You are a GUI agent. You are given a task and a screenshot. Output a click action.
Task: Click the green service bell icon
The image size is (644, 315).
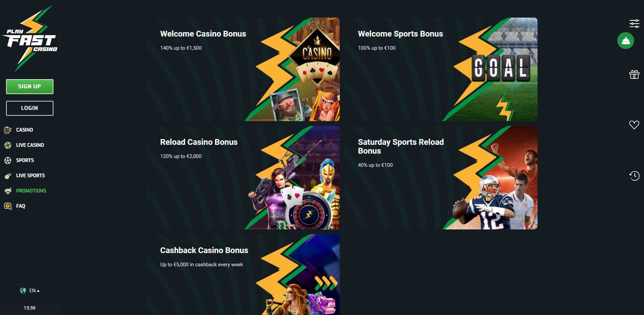coord(626,41)
